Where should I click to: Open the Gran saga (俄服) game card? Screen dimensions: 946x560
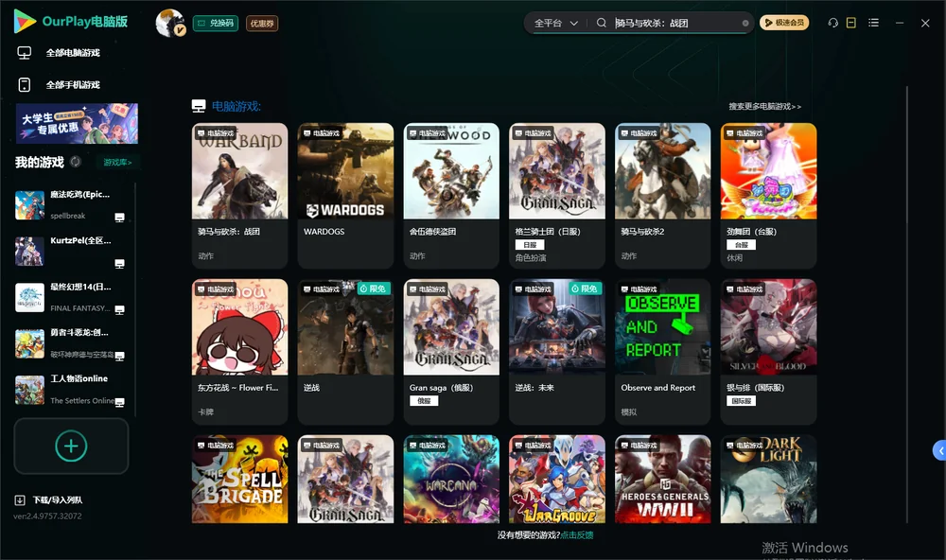coord(451,352)
